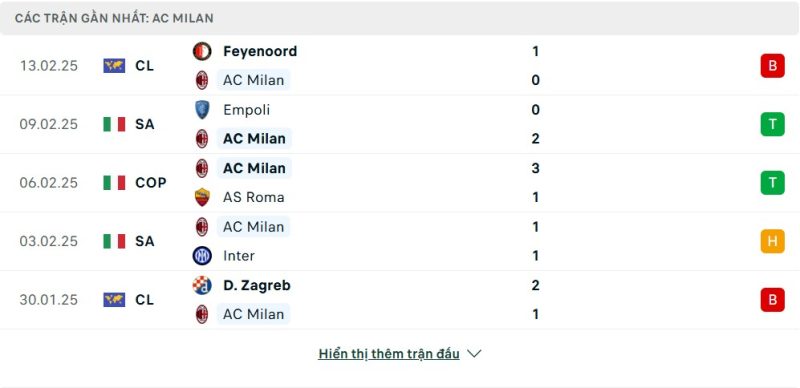Click the Italy flag icon on 09.02.25 row
The height and width of the screenshot is (388, 800).
[114, 124]
